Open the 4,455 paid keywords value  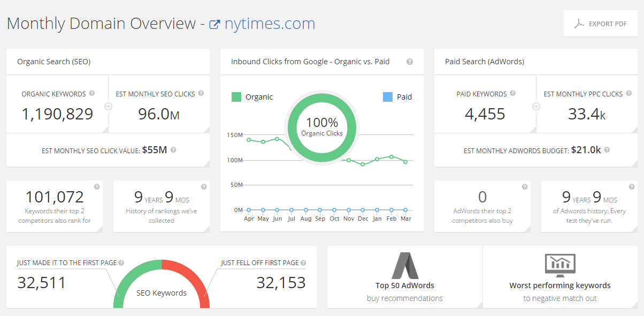pos(485,114)
